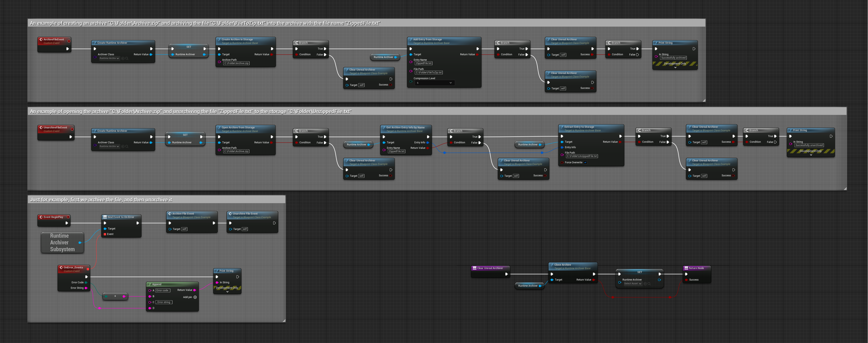The width and height of the screenshot is (868, 343).
Task: Click the Return Value pin of Append node
Action: click(194, 290)
